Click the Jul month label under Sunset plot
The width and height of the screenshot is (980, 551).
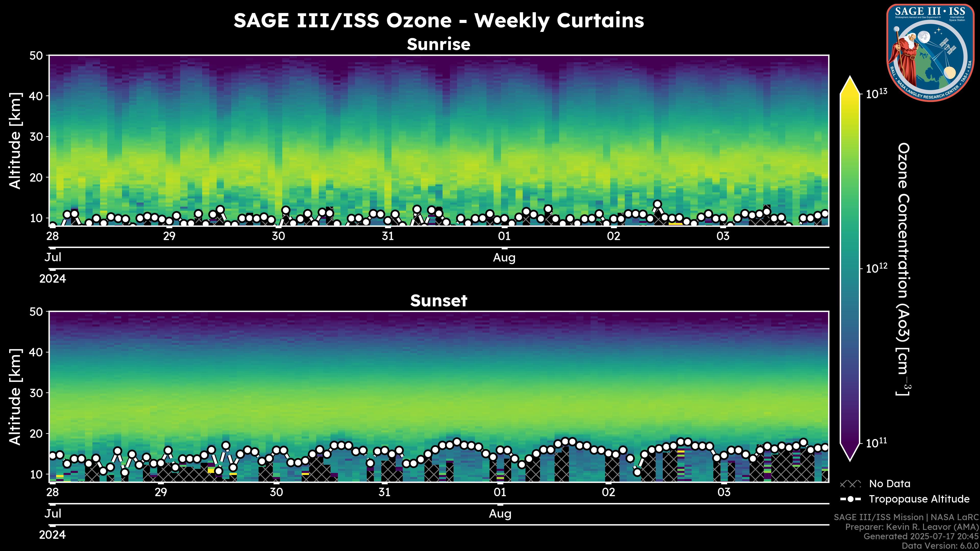click(x=53, y=514)
